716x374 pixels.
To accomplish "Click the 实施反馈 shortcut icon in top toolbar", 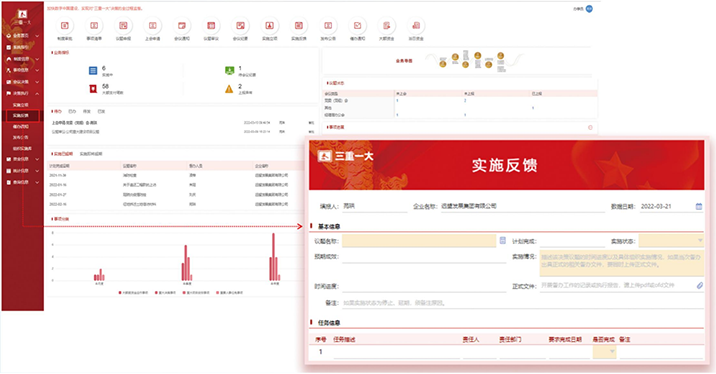I will tap(299, 26).
